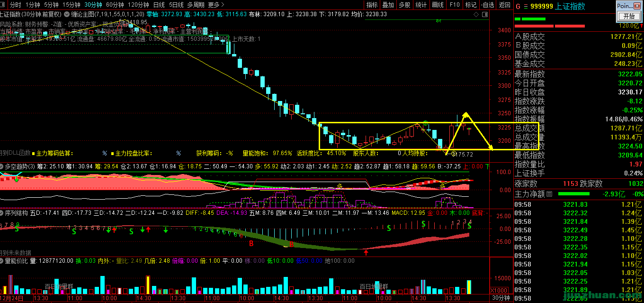This screenshot has width=644, height=303.
Task: Open 多周期 multi-period view
Action: [x=196, y=5]
